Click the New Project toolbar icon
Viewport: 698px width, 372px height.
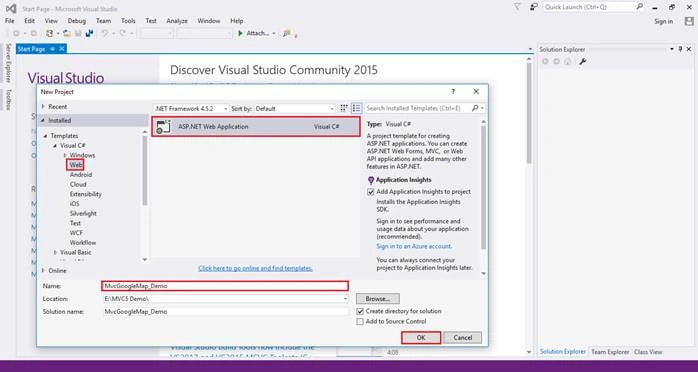coord(50,33)
